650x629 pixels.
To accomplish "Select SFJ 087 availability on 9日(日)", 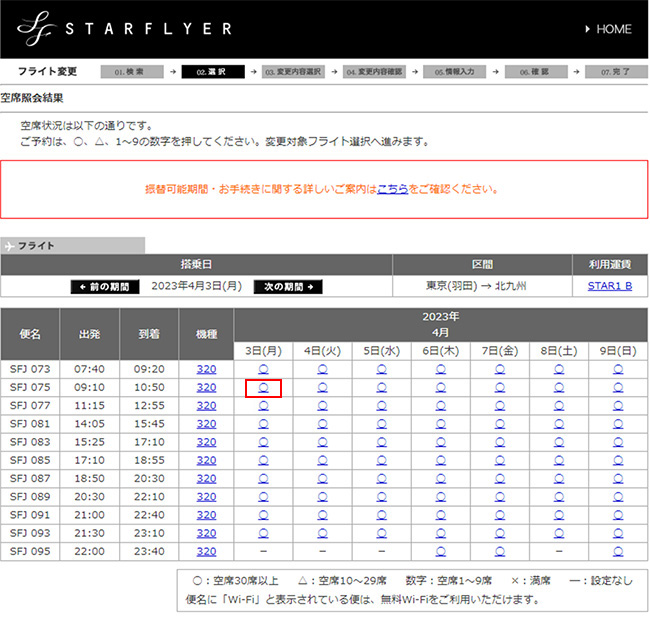I will coord(618,478).
